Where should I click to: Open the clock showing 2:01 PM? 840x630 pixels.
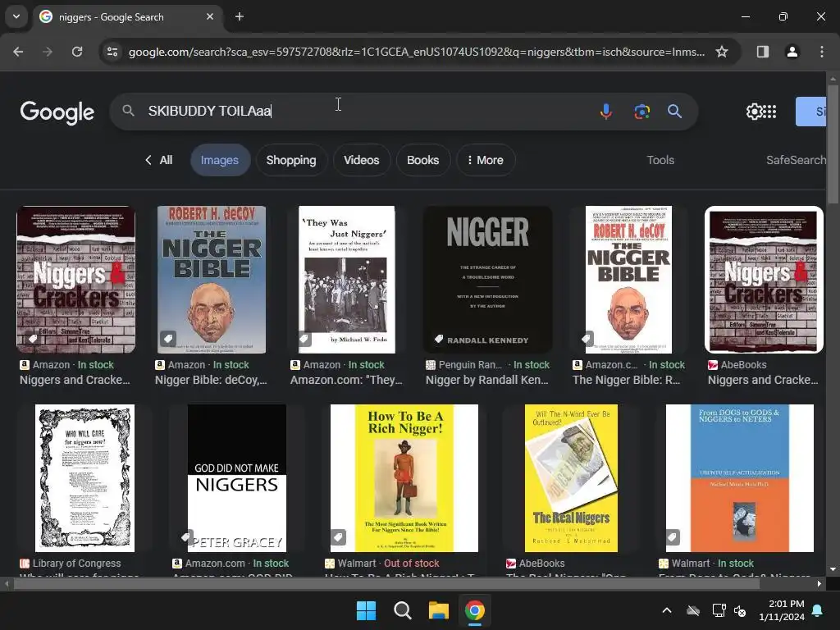point(782,610)
